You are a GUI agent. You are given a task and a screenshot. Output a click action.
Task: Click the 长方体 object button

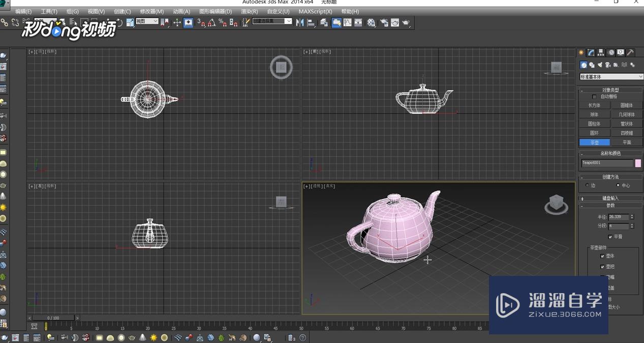coord(594,105)
